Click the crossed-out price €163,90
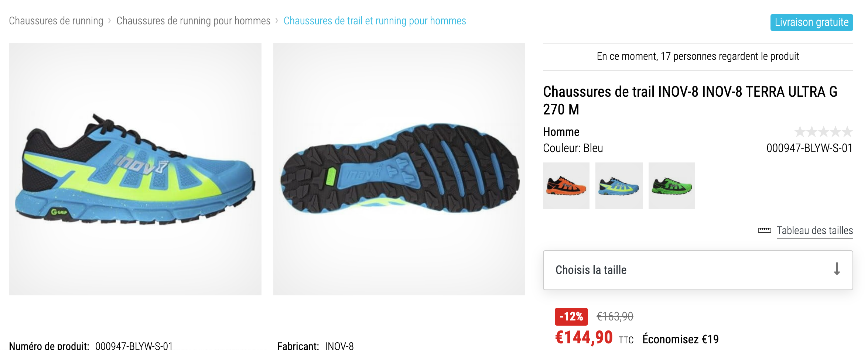 [x=615, y=316]
